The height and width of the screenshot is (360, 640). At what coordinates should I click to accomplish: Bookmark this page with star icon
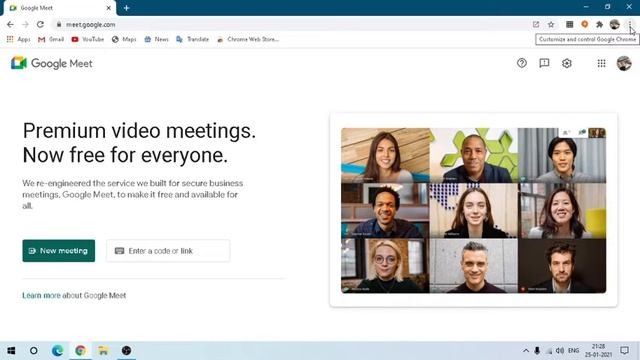pyautogui.click(x=551, y=24)
